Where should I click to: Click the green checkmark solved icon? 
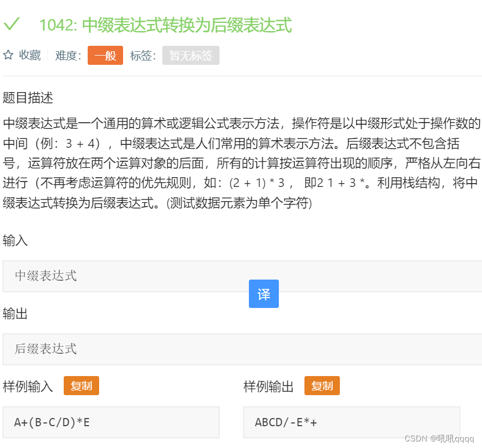coord(11,23)
